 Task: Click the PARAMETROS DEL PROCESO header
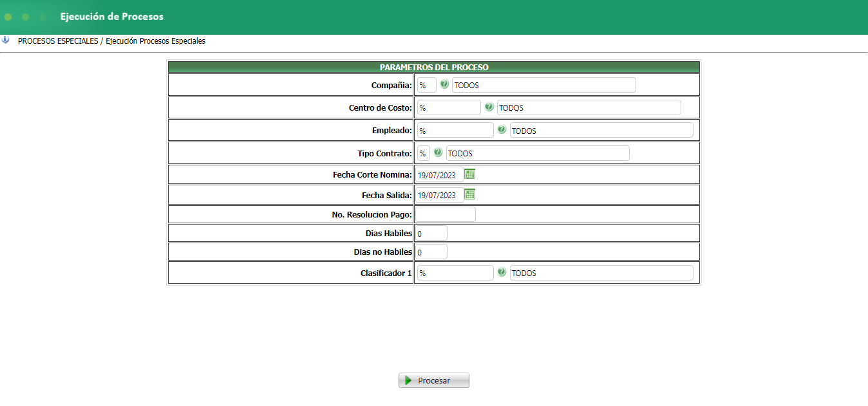[434, 67]
